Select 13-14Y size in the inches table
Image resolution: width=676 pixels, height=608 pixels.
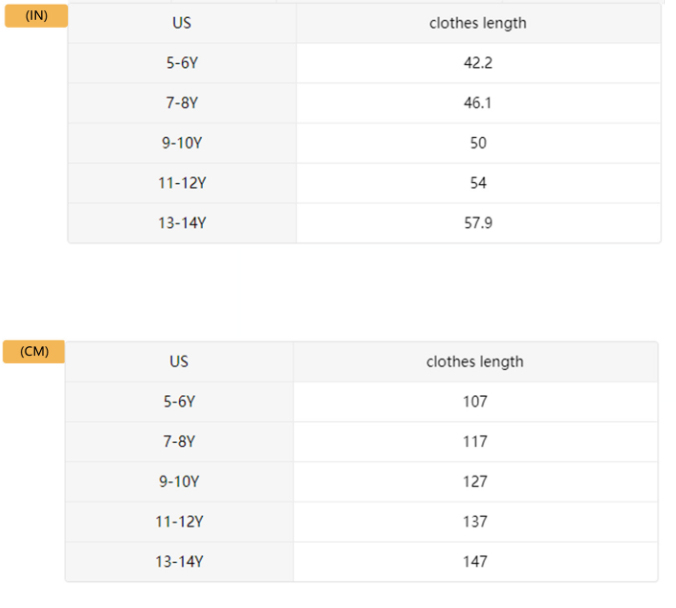(182, 223)
